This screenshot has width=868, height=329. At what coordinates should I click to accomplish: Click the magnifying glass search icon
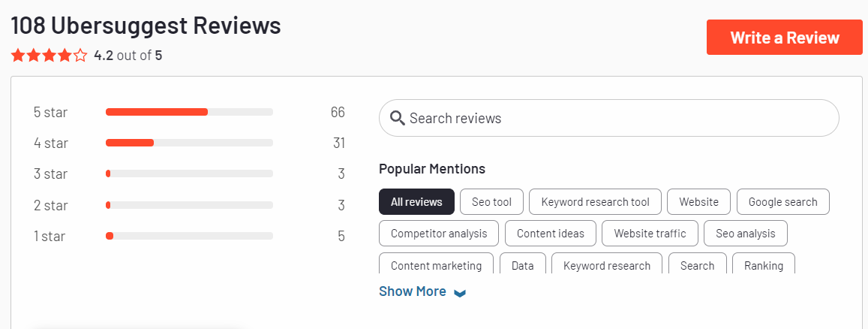(x=398, y=118)
